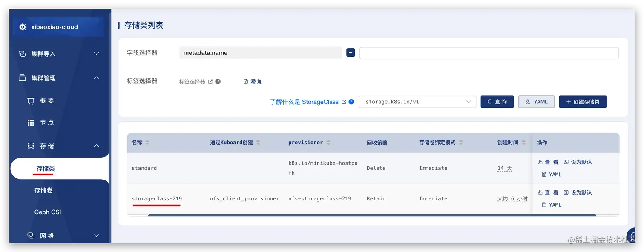Click the 集群导入 sidebar icon
644x252 pixels.
[x=22, y=54]
